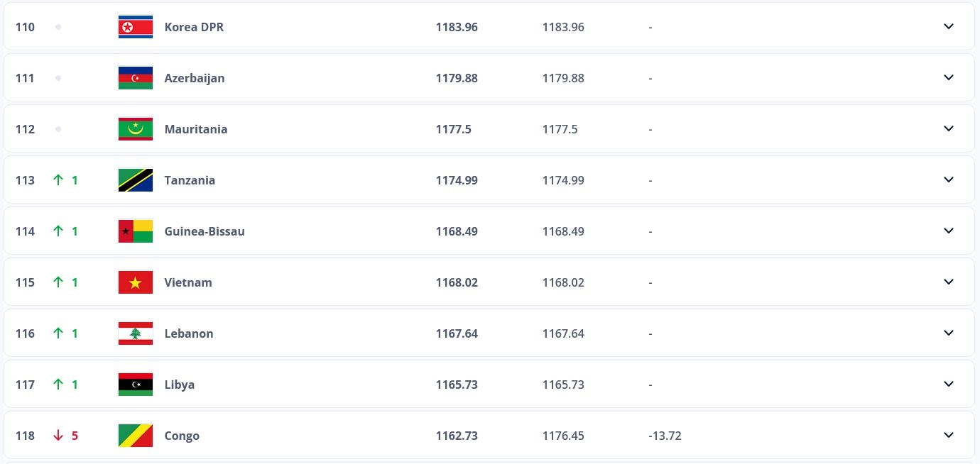This screenshot has height=464, width=980.
Task: Expand the Congo row chevron
Action: tap(949, 436)
